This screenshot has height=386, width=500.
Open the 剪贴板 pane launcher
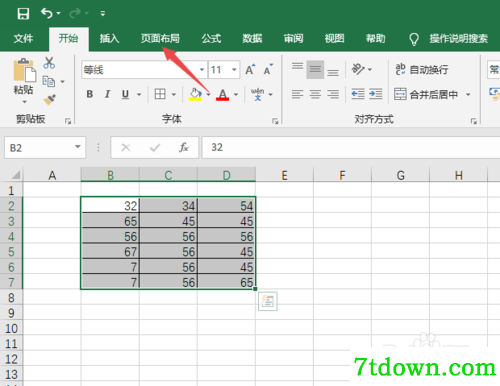click(68, 121)
